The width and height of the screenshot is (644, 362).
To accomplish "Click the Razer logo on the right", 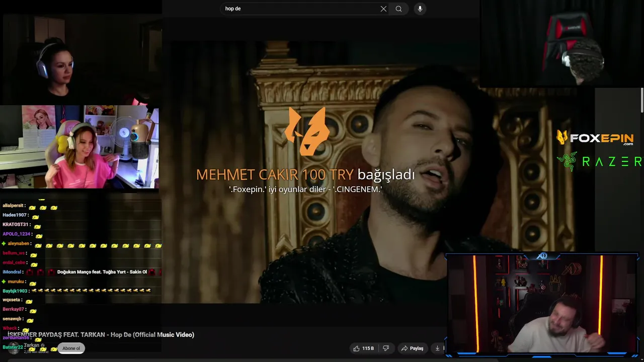I will coord(599,161).
